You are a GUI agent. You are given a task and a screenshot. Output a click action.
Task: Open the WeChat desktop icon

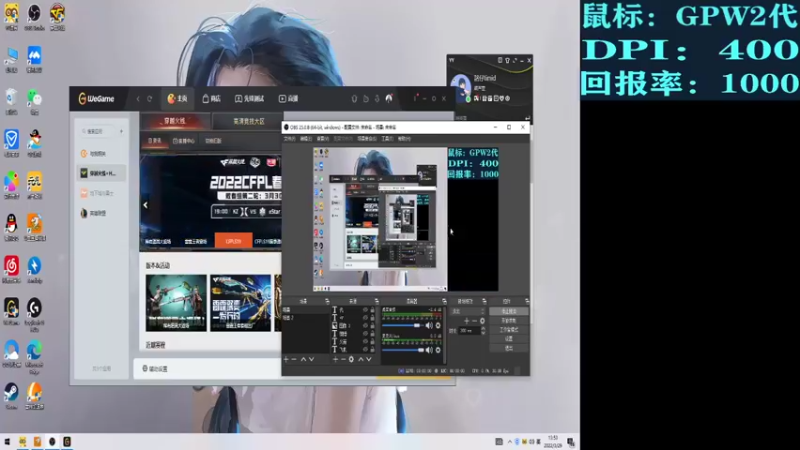(x=34, y=101)
